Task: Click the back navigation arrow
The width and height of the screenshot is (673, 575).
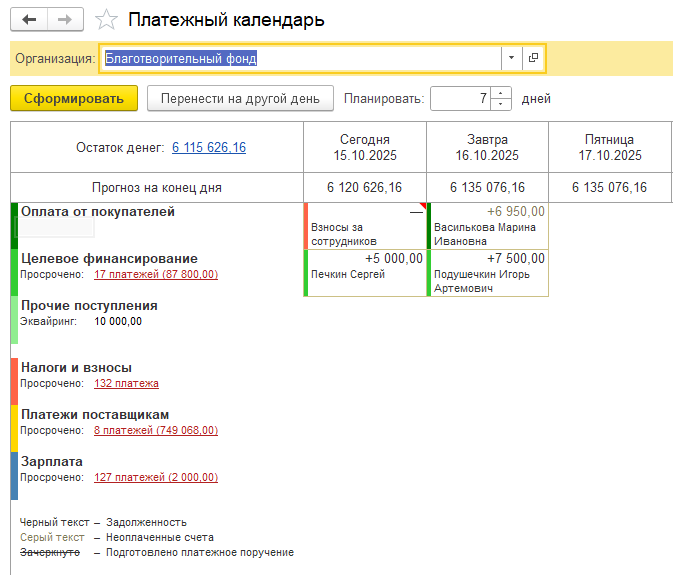Action: coord(29,20)
